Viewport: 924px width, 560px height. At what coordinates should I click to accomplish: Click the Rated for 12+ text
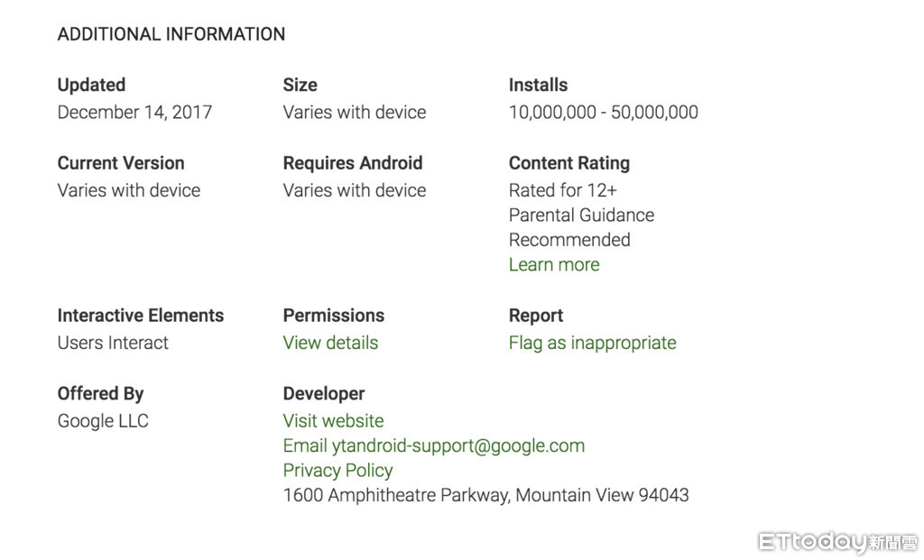coord(563,190)
